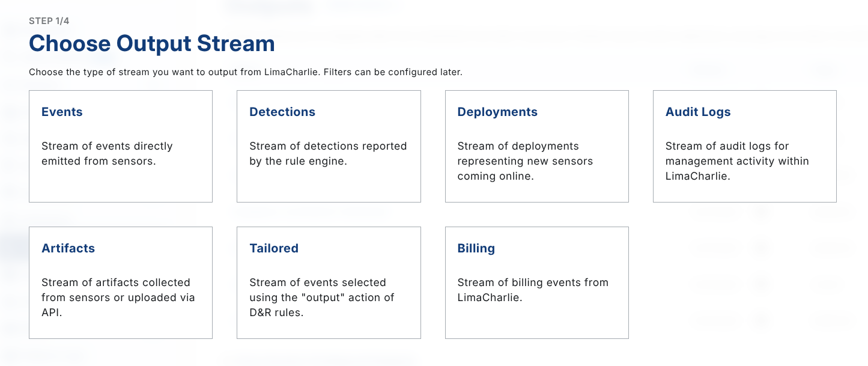
Task: Pick the Deployments stream option
Action: point(536,146)
